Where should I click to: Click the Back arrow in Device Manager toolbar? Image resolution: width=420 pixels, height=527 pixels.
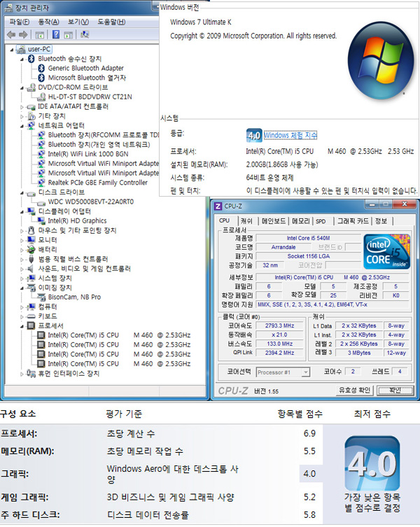11,34
